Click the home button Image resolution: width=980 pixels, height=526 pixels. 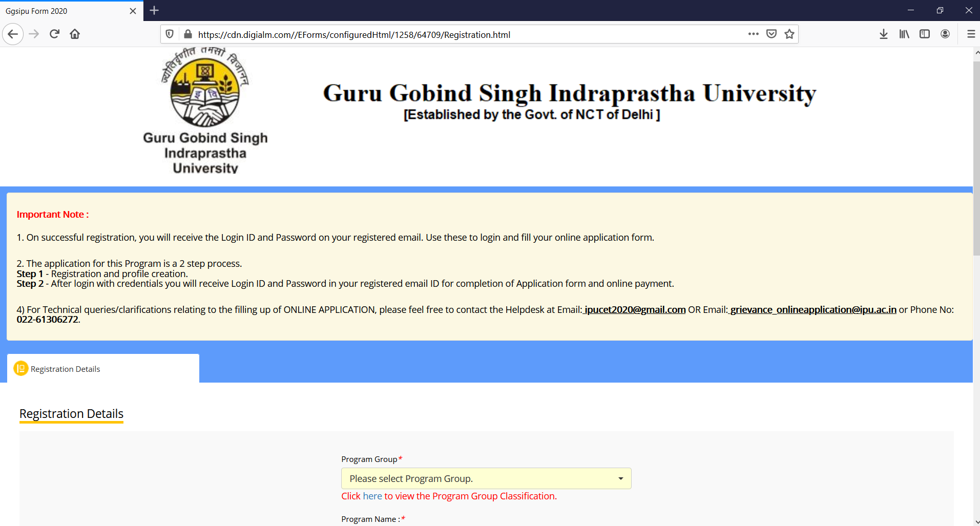tap(75, 34)
